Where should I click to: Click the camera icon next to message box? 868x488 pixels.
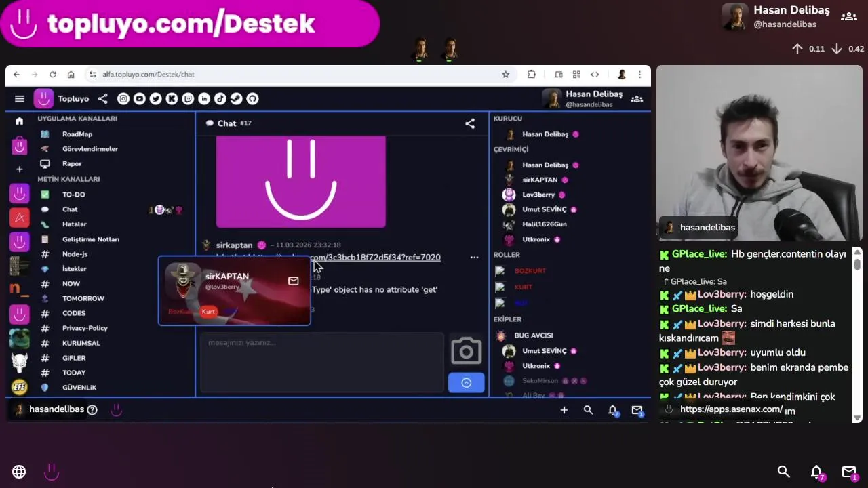pyautogui.click(x=467, y=351)
